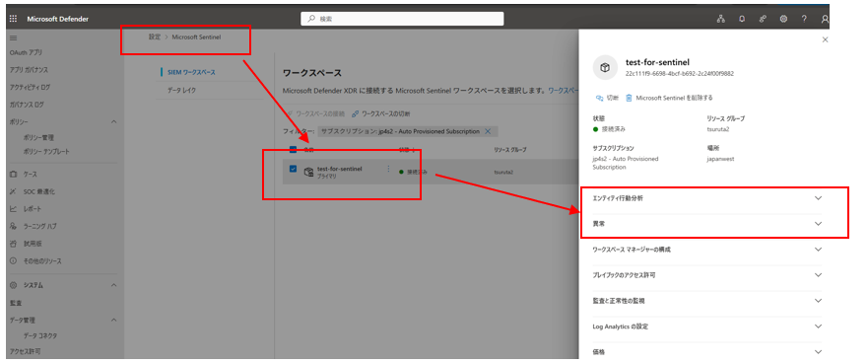Click ワークスペースの切断 button
The height and width of the screenshot is (364, 868).
click(381, 113)
